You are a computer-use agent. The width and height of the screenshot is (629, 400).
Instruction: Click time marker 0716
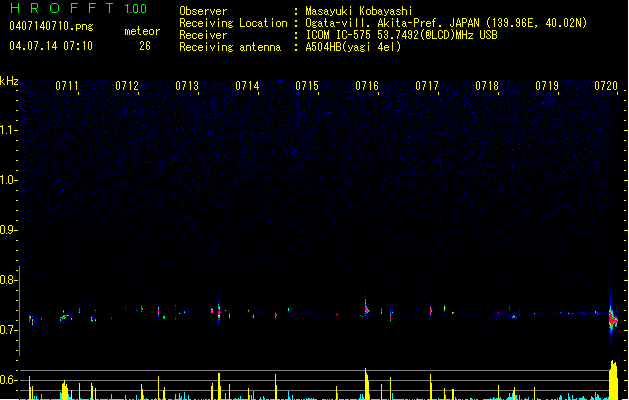(x=367, y=86)
